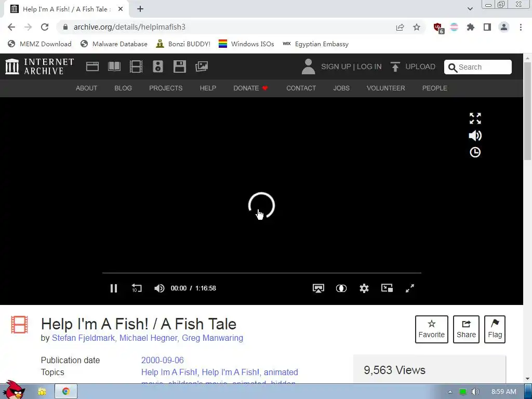
Task: Open the ABOUT menu item
Action: click(87, 88)
